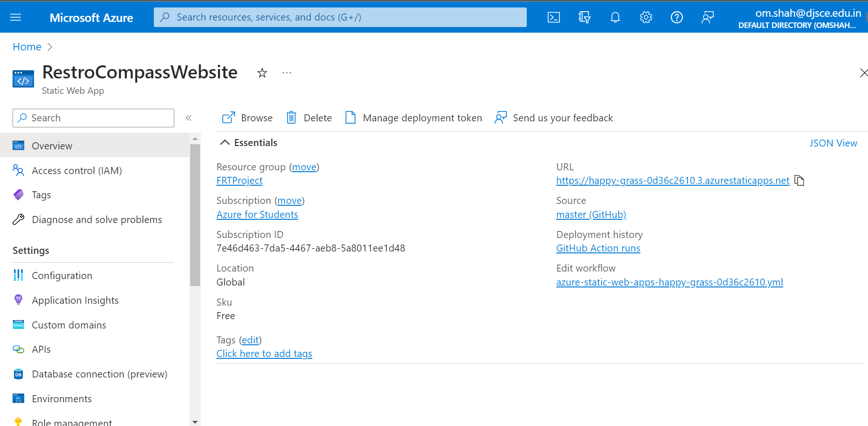Open the notifications bell icon

615,17
